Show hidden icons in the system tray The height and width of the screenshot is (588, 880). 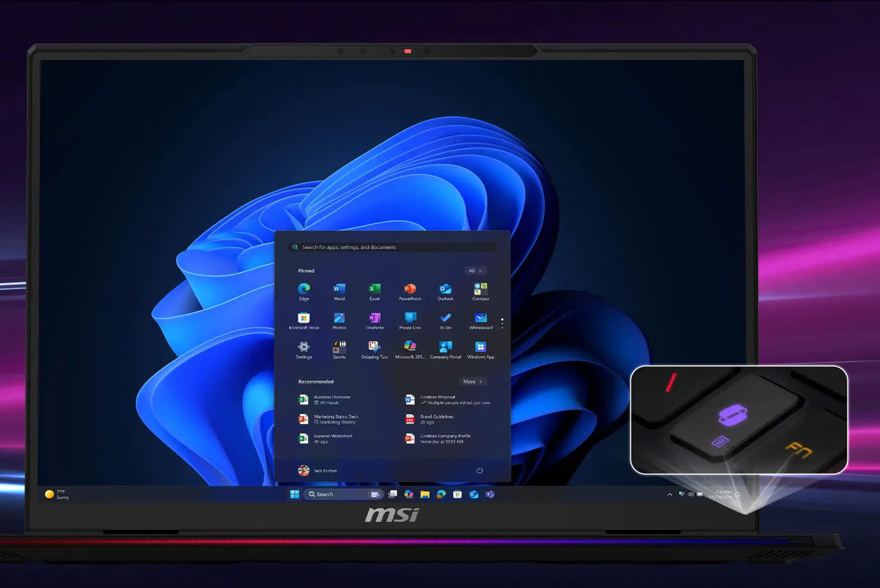coord(670,494)
